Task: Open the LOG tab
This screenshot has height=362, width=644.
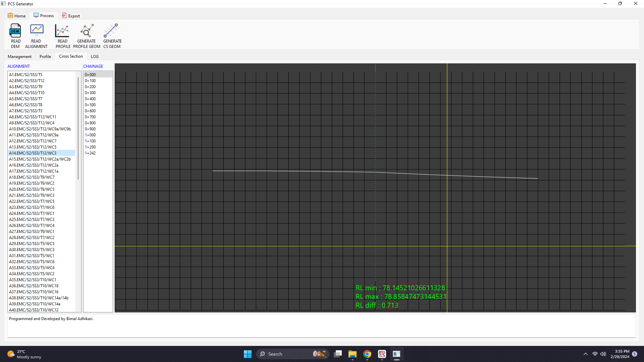Action: 95,56
